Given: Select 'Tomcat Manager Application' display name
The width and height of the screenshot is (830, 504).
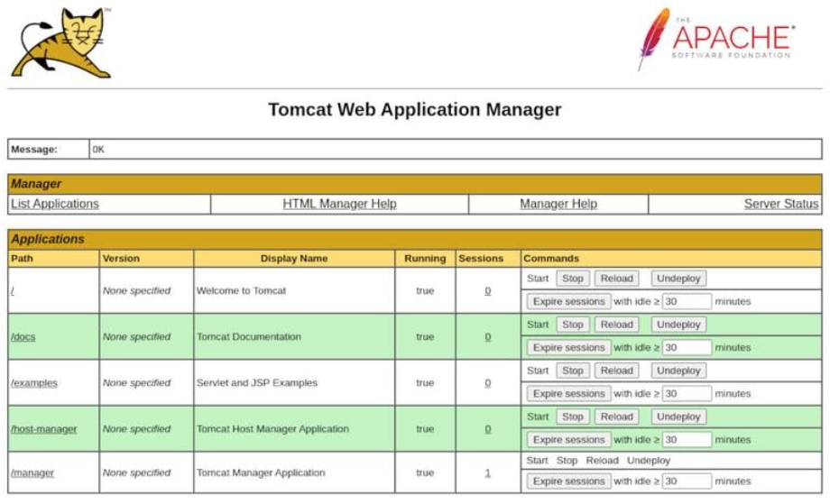Looking at the screenshot, I should click(x=261, y=472).
